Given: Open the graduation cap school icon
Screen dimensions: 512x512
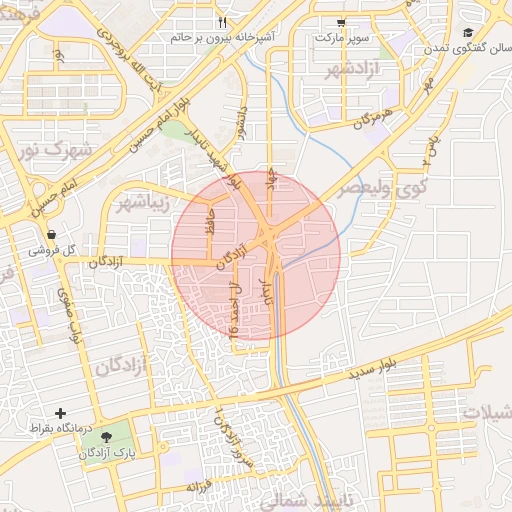Looking at the screenshot, I should point(468,33).
